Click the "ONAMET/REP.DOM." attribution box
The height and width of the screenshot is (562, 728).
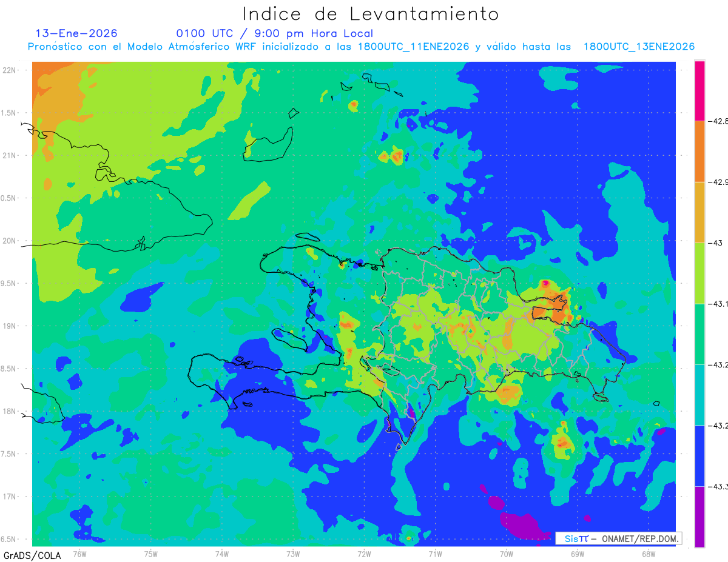(x=618, y=538)
